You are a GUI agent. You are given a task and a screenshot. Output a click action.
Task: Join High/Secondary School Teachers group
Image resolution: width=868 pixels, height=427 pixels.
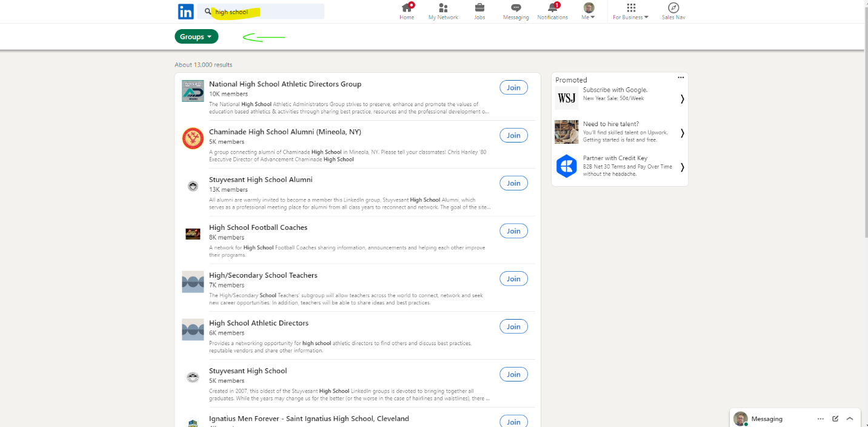(x=513, y=279)
